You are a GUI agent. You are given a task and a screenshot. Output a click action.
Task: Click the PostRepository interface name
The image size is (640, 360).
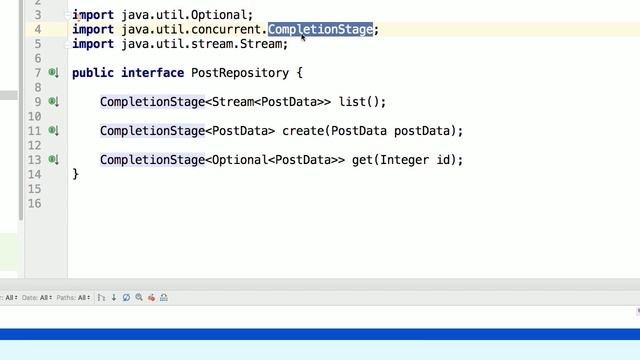coord(240,73)
